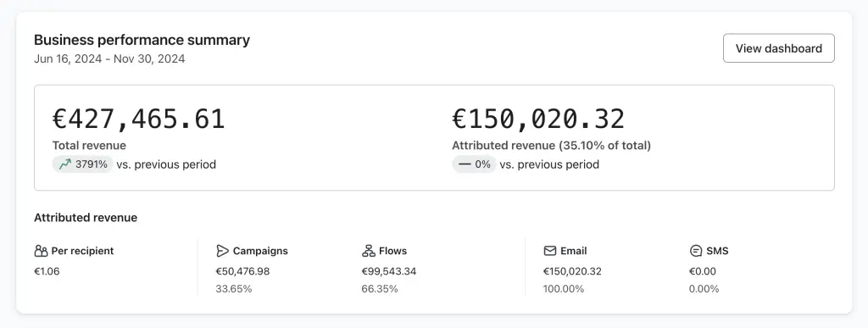Click the date range Jun 16 - Nov 30, 2024
The height and width of the screenshot is (328, 868).
click(x=109, y=58)
